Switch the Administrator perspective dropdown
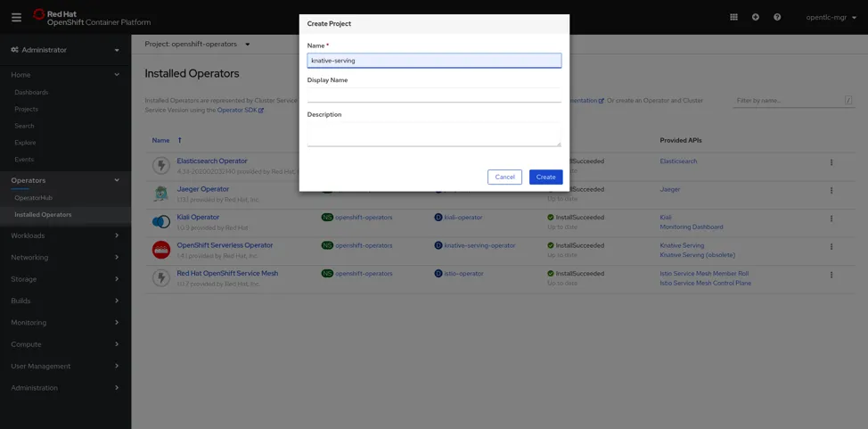This screenshot has width=868, height=429. point(65,50)
